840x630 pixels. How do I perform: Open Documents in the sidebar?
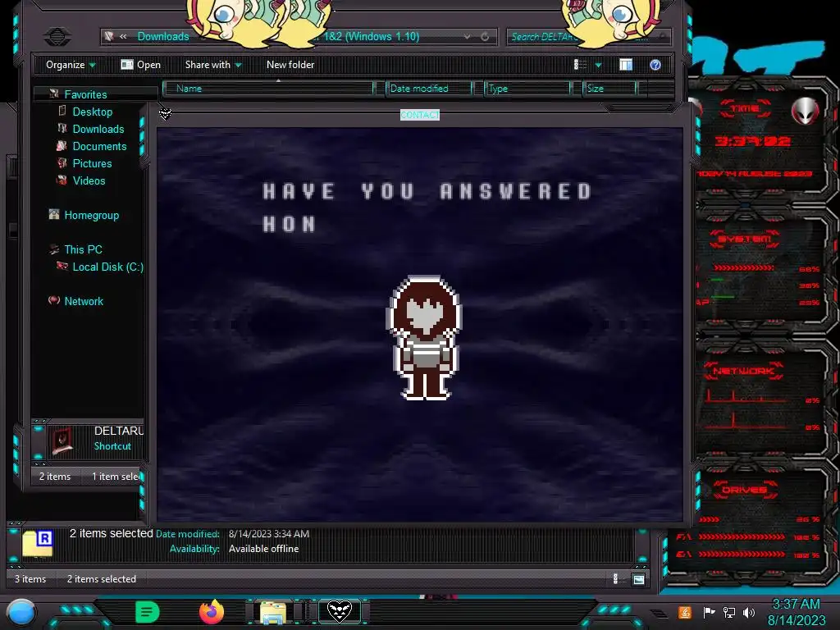pyautogui.click(x=99, y=146)
